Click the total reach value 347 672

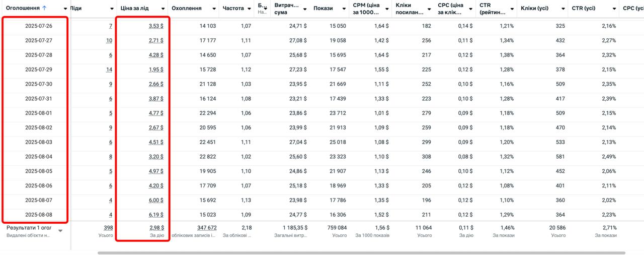[207, 228]
